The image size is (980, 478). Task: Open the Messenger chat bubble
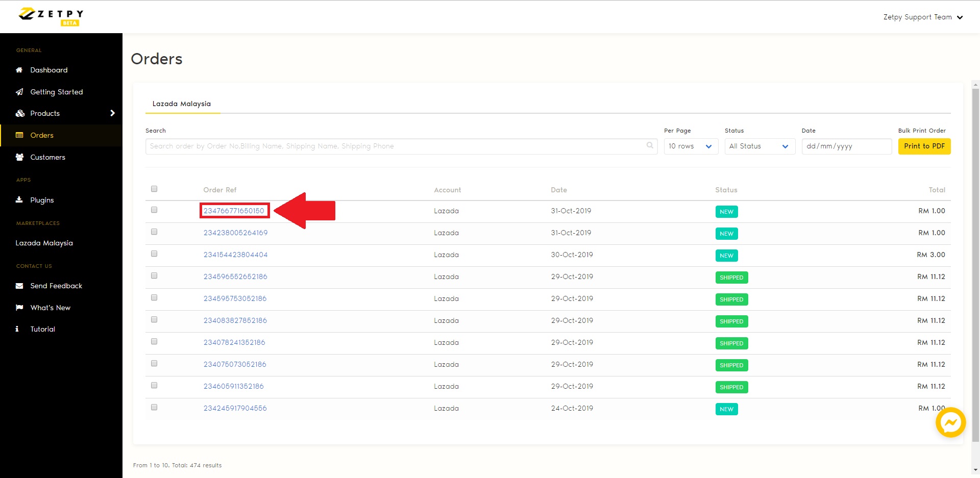click(950, 422)
